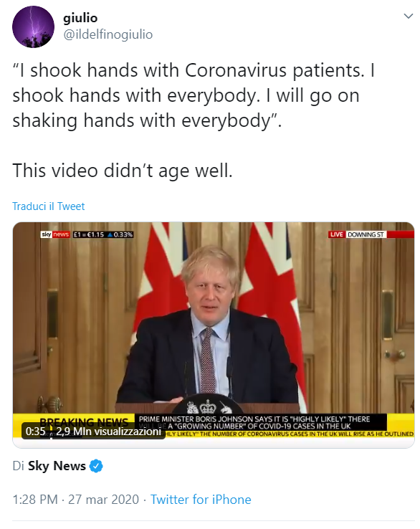Open the display name giulio
Screen dimensions: 420x529
[x=80, y=18]
